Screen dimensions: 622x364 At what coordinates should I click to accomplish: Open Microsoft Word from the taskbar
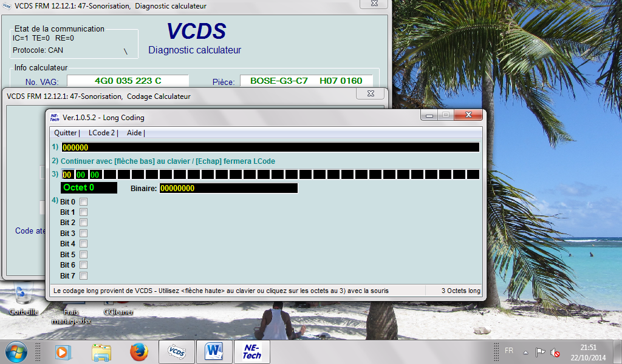click(214, 351)
